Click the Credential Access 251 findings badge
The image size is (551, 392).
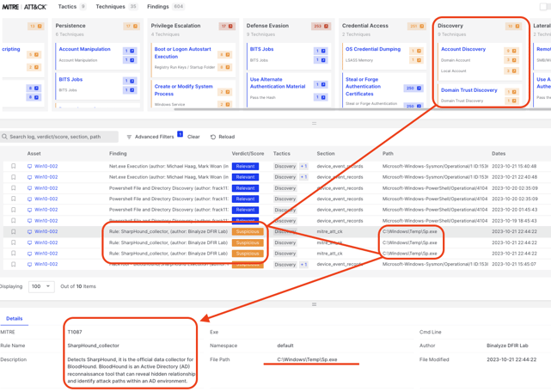point(417,26)
